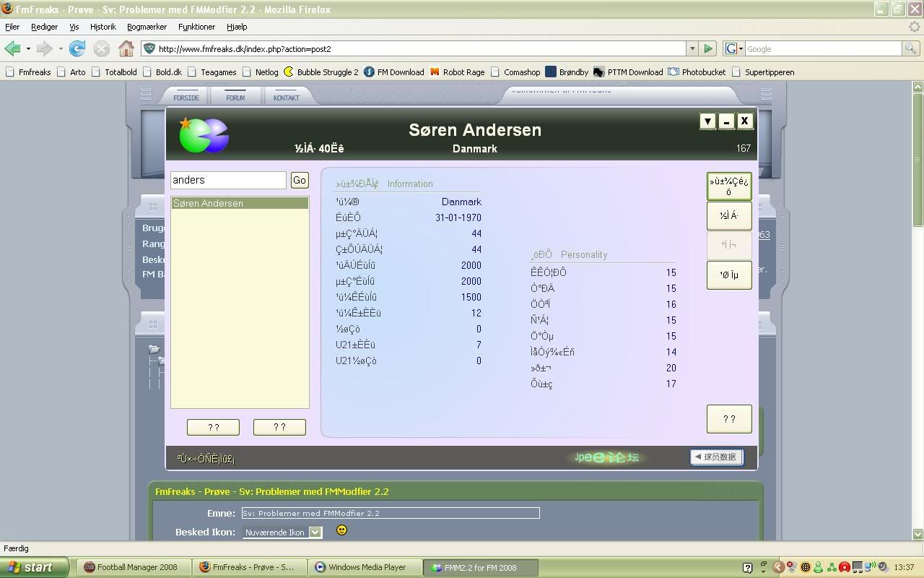Open the Funktioner menu
Screen dimensions: 924x578
pyautogui.click(x=196, y=27)
